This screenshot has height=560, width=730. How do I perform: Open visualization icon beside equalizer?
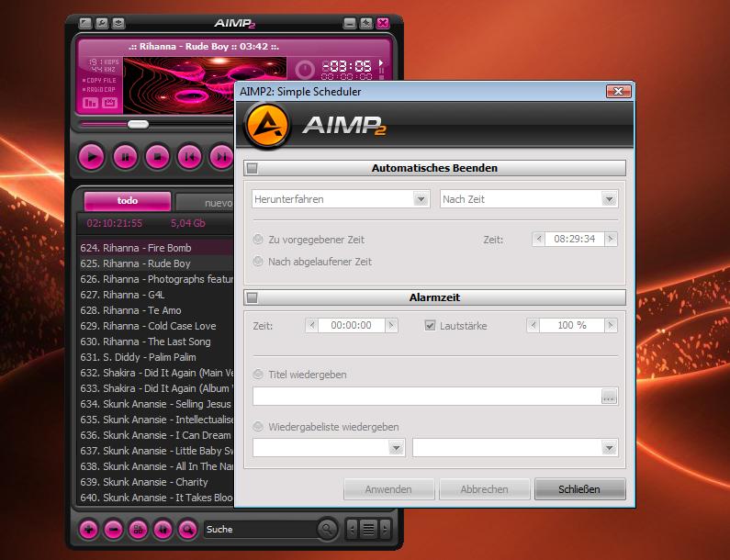point(110,103)
